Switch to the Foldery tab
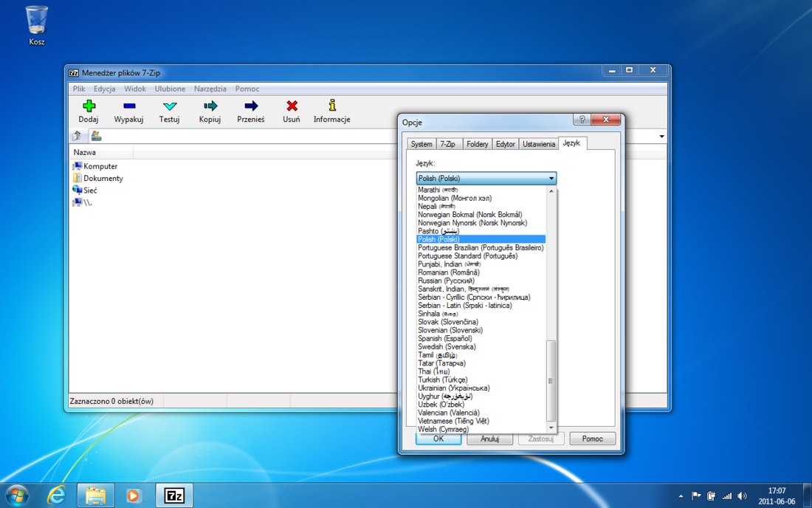This screenshot has height=508, width=812. coord(477,144)
